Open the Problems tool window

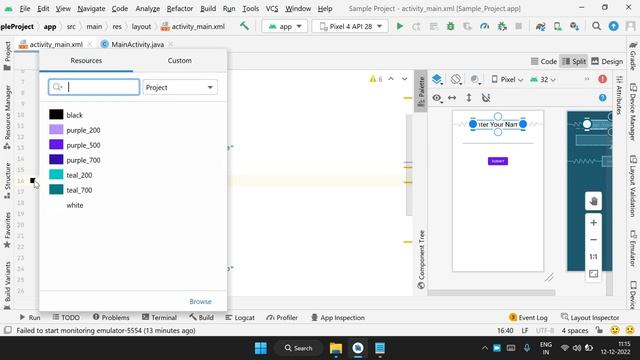111,317
